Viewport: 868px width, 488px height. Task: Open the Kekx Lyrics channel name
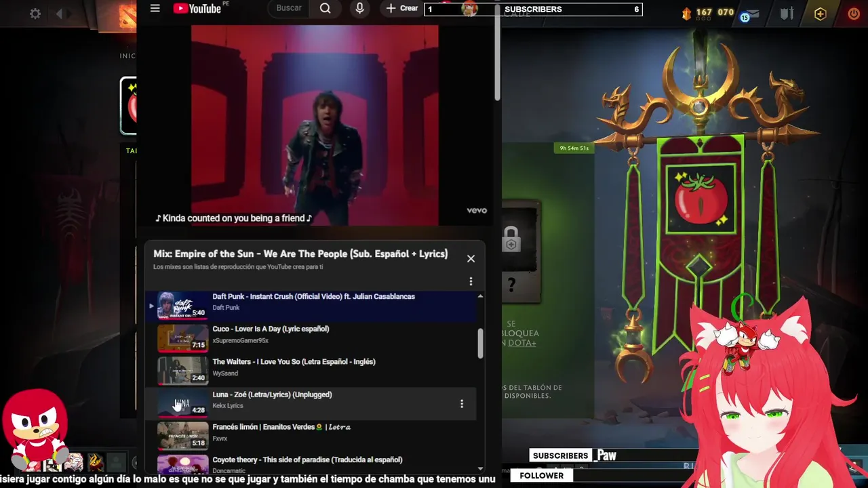[228, 406]
